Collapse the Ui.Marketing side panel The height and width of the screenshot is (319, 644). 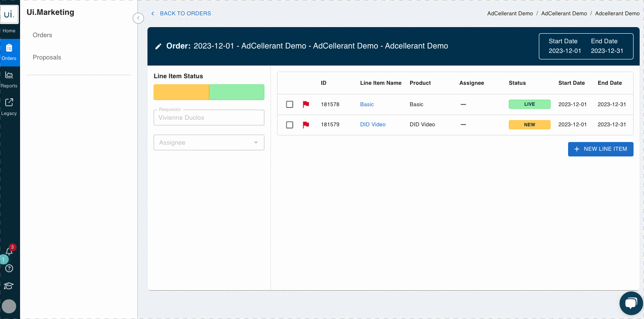pyautogui.click(x=138, y=18)
